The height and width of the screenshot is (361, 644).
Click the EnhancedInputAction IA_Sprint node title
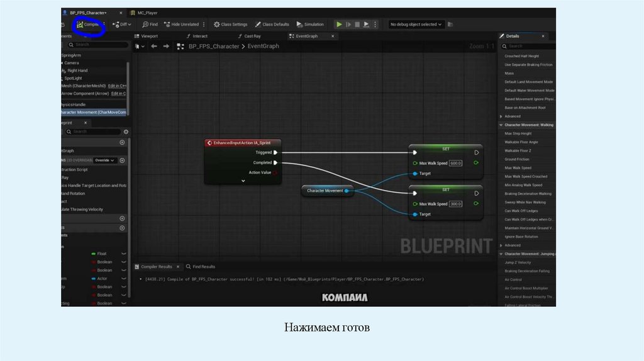242,143
